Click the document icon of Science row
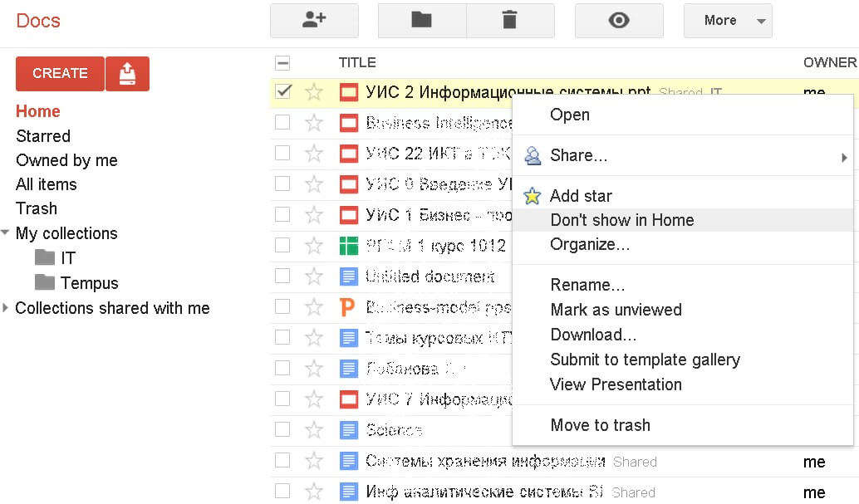 [348, 429]
